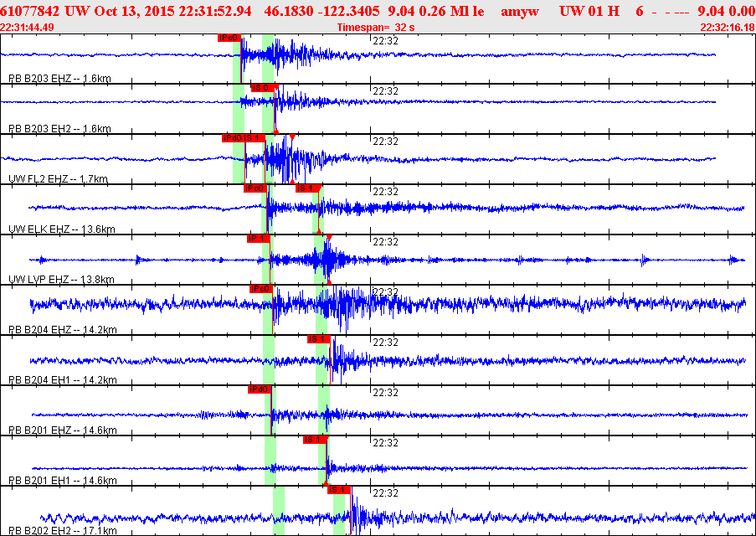Select the PB B202 EH2 -- 17.1km label
This screenshot has width=756, height=536.
pos(63,531)
